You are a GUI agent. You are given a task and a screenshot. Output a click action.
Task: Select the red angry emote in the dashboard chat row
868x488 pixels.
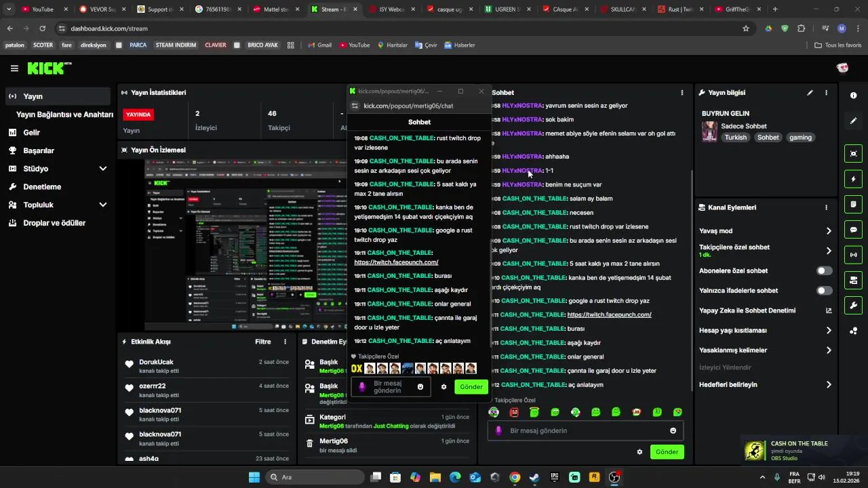click(514, 412)
